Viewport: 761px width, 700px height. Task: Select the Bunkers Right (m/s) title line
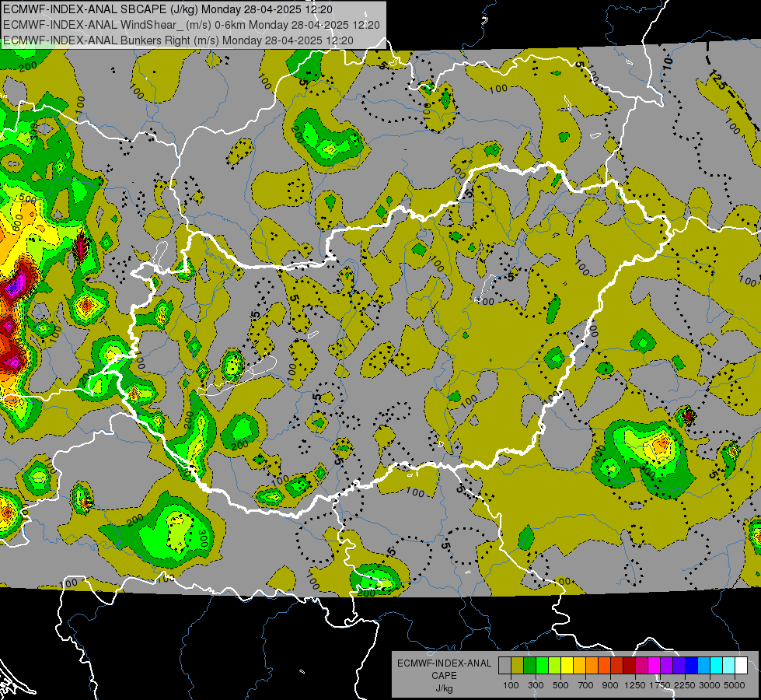click(178, 40)
